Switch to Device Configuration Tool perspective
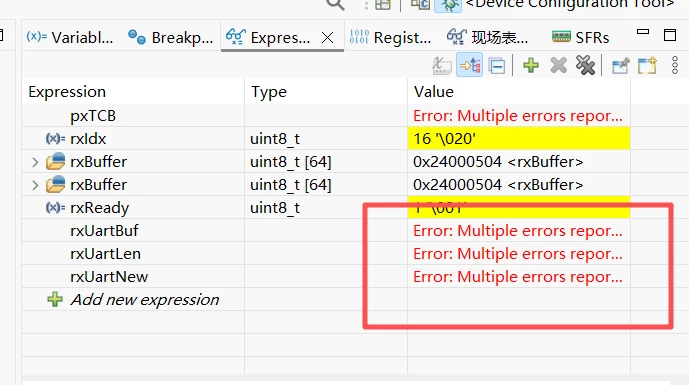689x385 pixels. (x=570, y=4)
